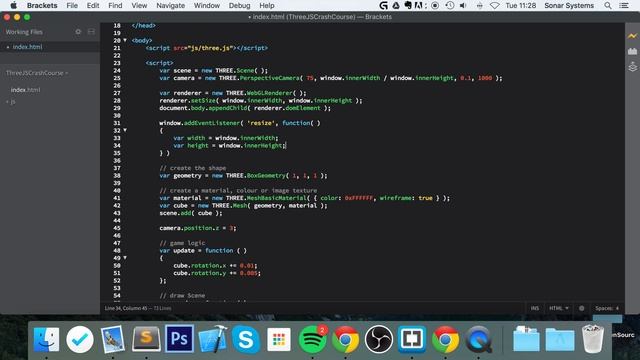Click the '// create the shape' comment
640x360 pixels.
(x=192, y=168)
